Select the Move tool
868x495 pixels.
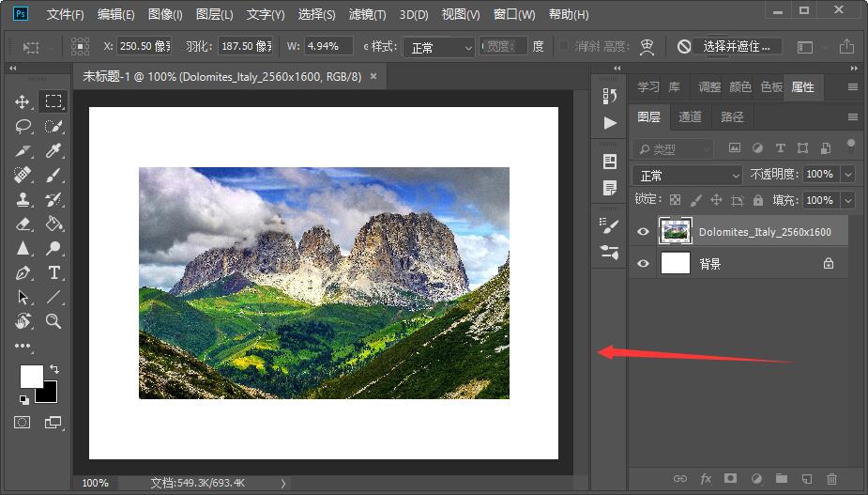pos(23,101)
